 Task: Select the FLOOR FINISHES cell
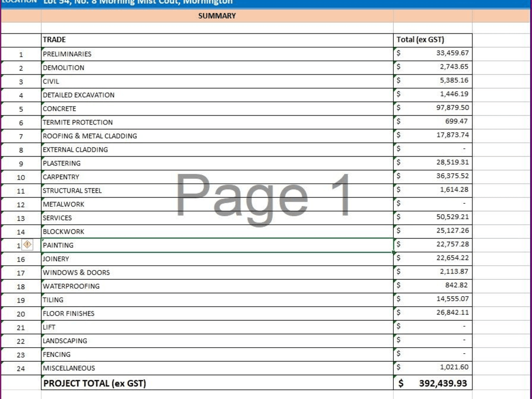(x=217, y=313)
